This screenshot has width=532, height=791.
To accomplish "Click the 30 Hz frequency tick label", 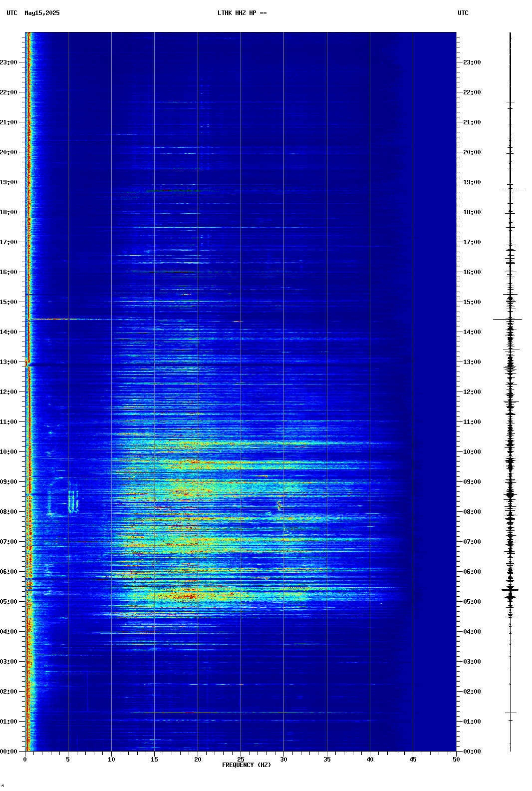I will click(x=283, y=760).
